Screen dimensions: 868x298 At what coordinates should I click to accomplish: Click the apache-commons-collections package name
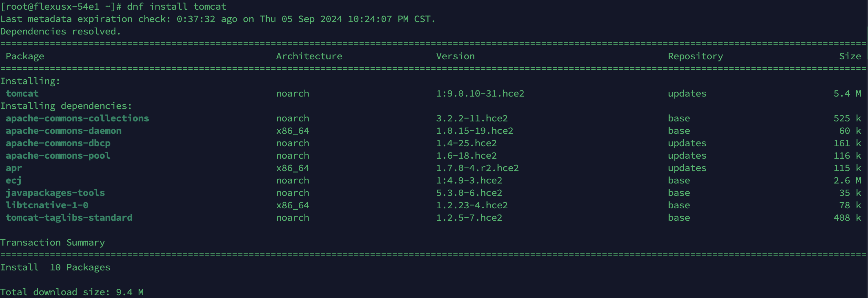[x=77, y=118]
